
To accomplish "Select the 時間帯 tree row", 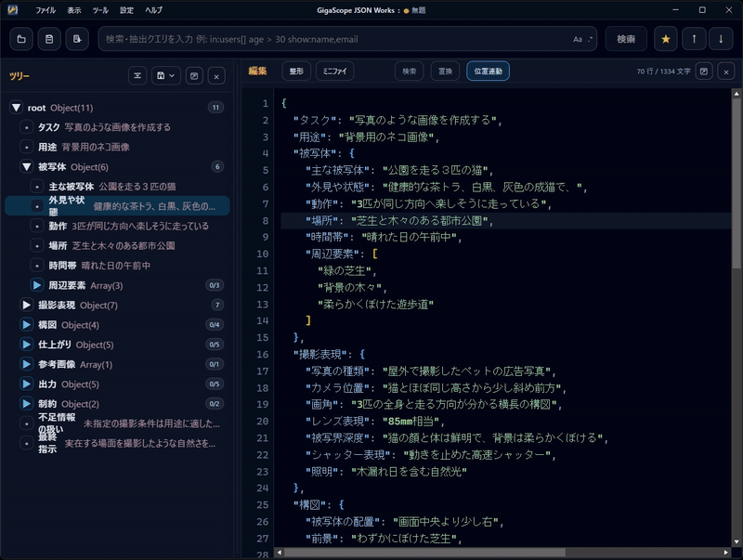I will tap(118, 266).
